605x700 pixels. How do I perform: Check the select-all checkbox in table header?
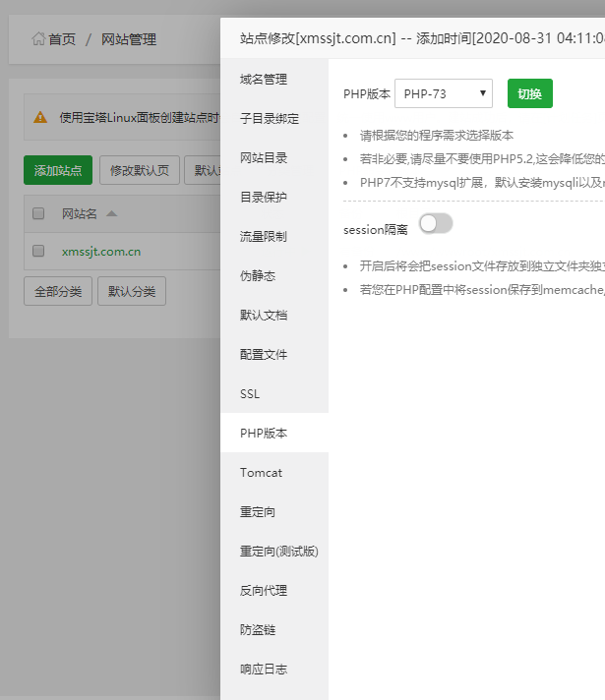[x=38, y=213]
